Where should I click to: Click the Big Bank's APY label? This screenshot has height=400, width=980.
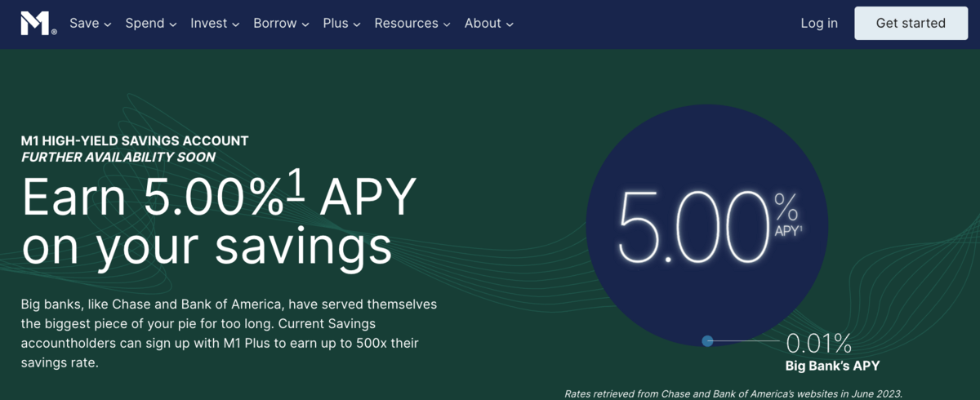(x=832, y=366)
